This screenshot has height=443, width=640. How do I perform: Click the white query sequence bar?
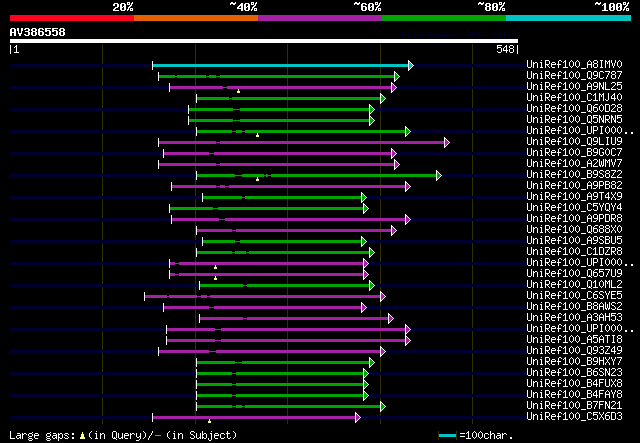264,41
